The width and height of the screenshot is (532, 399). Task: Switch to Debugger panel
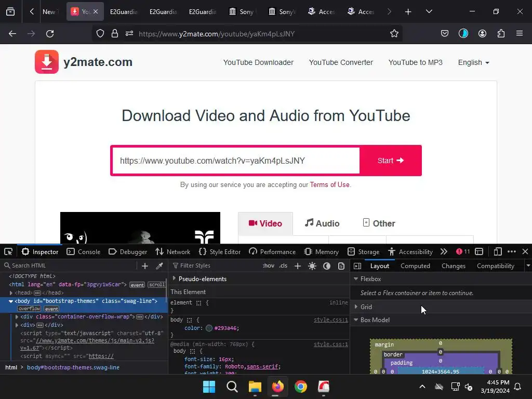click(128, 252)
